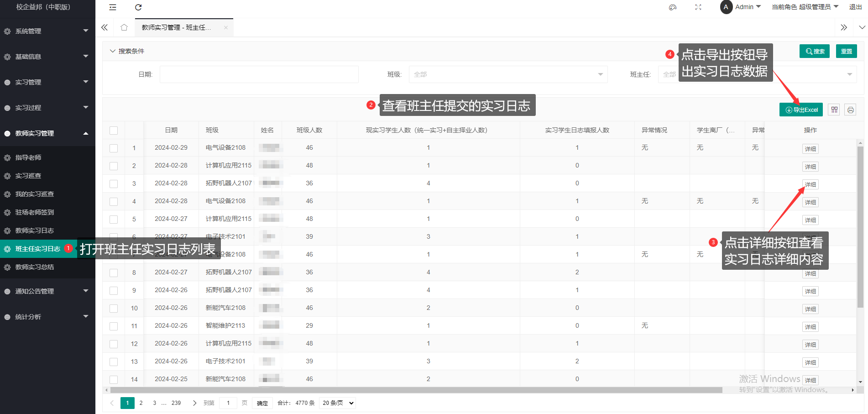Click the refresh icon in top bar

click(x=138, y=7)
